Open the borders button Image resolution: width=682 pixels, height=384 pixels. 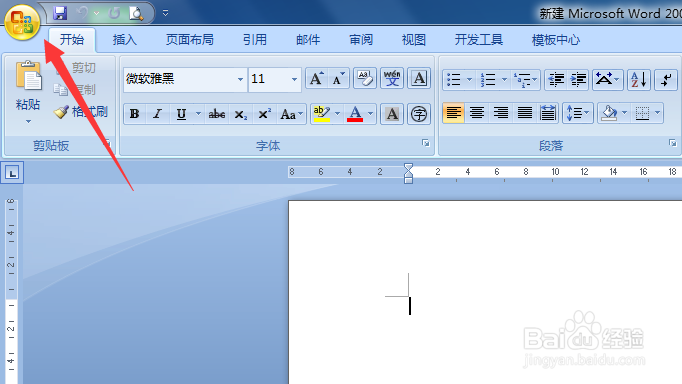pyautogui.click(x=642, y=113)
